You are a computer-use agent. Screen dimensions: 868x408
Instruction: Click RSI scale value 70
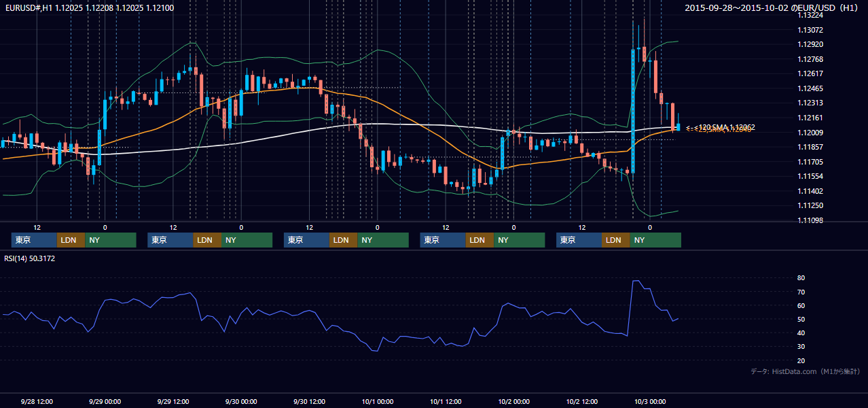tap(801, 292)
